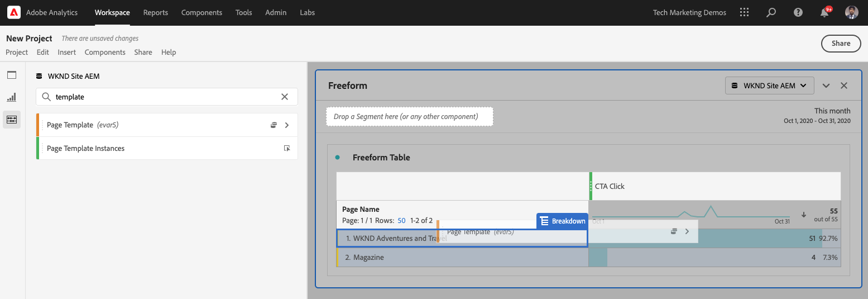
Task: Click the search magnifier in components field
Action: 46,97
